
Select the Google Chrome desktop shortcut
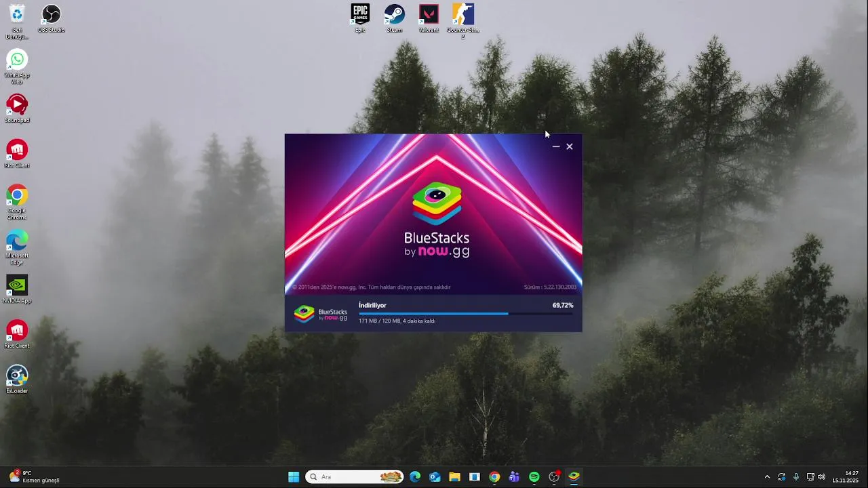coord(17,202)
